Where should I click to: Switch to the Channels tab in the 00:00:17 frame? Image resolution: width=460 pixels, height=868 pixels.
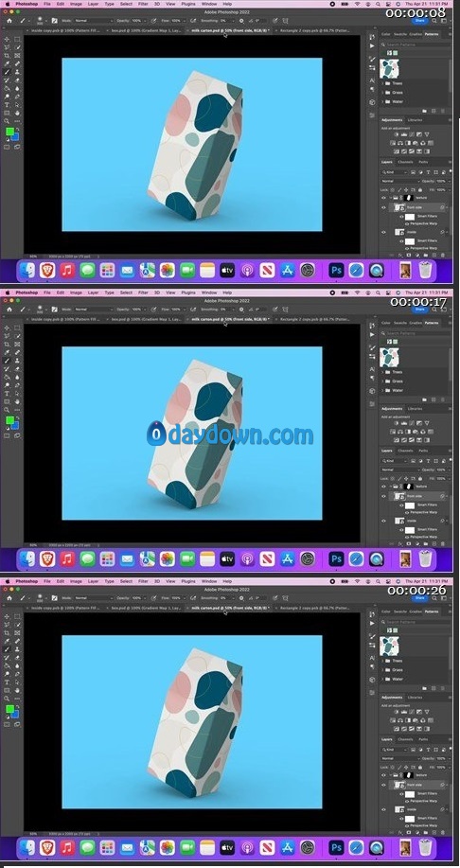[x=405, y=451]
